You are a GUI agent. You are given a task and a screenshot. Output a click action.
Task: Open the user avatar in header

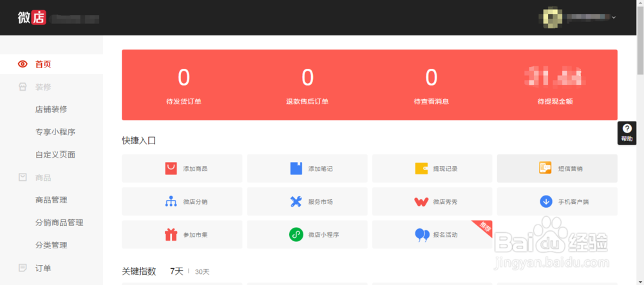(x=553, y=17)
